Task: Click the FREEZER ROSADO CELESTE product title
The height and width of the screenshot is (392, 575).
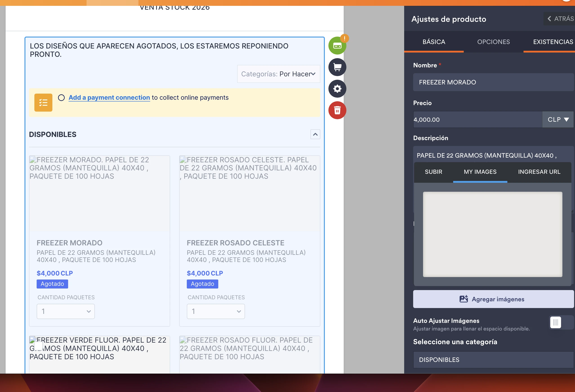Action: 236,243
